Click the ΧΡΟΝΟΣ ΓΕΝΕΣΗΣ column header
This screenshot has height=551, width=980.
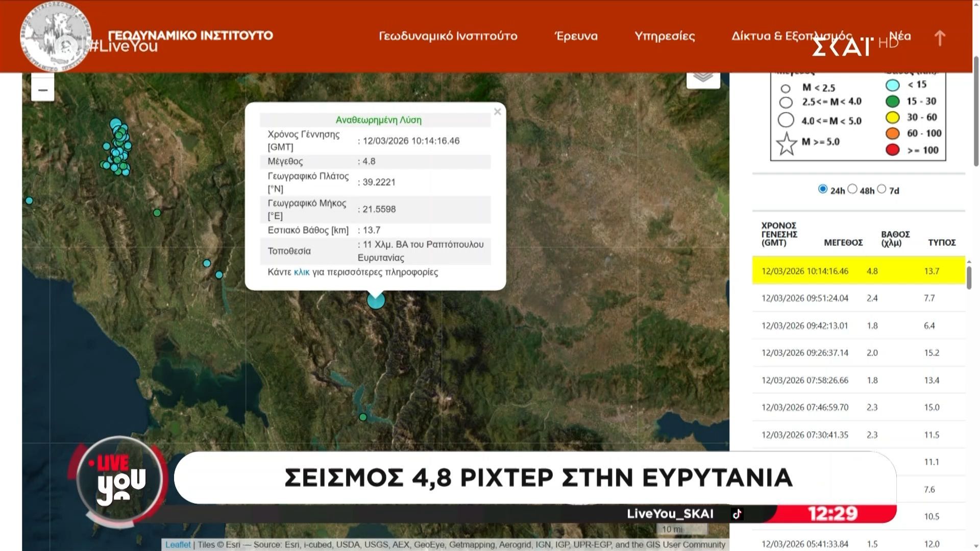point(779,234)
